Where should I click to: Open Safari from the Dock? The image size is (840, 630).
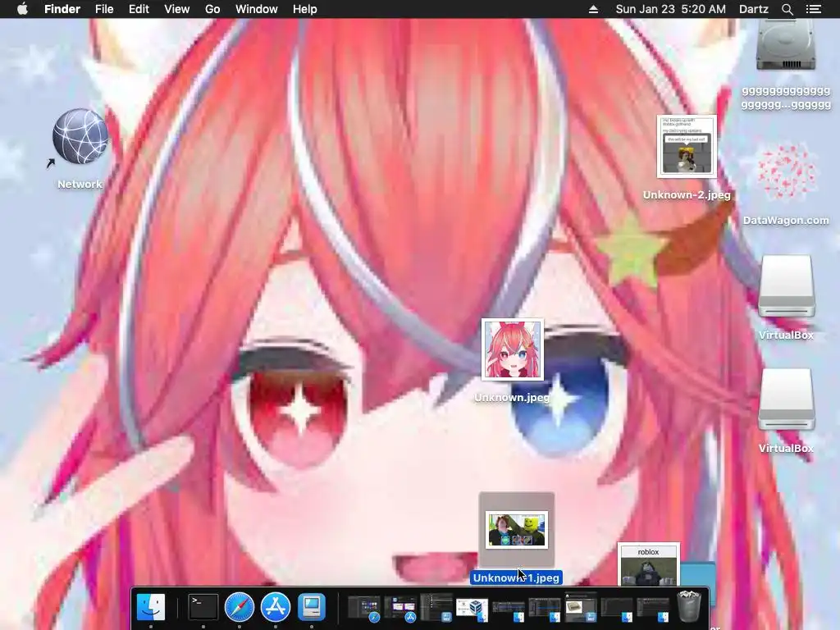(x=239, y=608)
